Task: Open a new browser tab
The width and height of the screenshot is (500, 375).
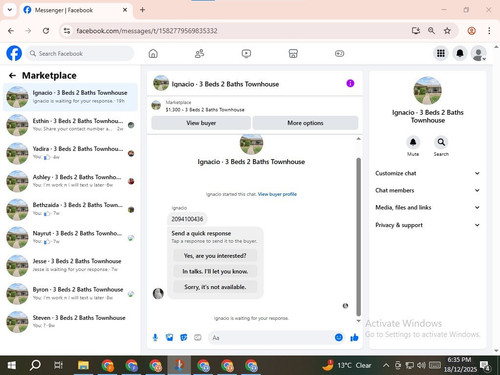Action: click(142, 10)
